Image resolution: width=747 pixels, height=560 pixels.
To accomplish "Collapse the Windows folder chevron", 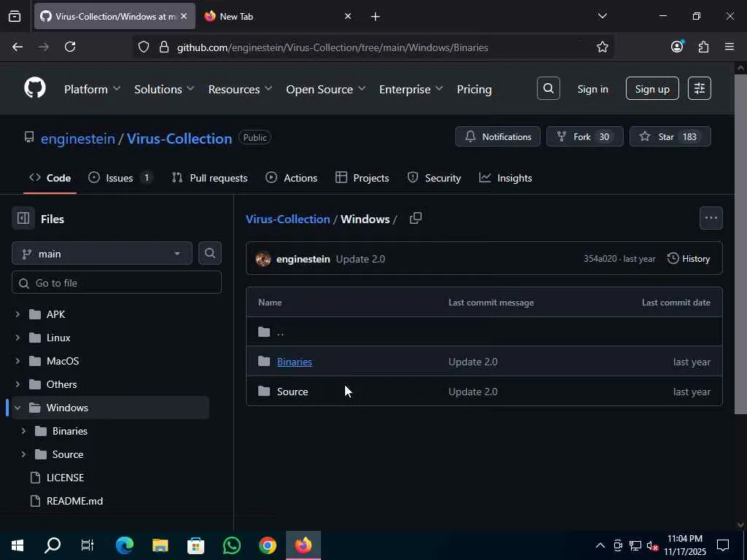I will 18,408.
